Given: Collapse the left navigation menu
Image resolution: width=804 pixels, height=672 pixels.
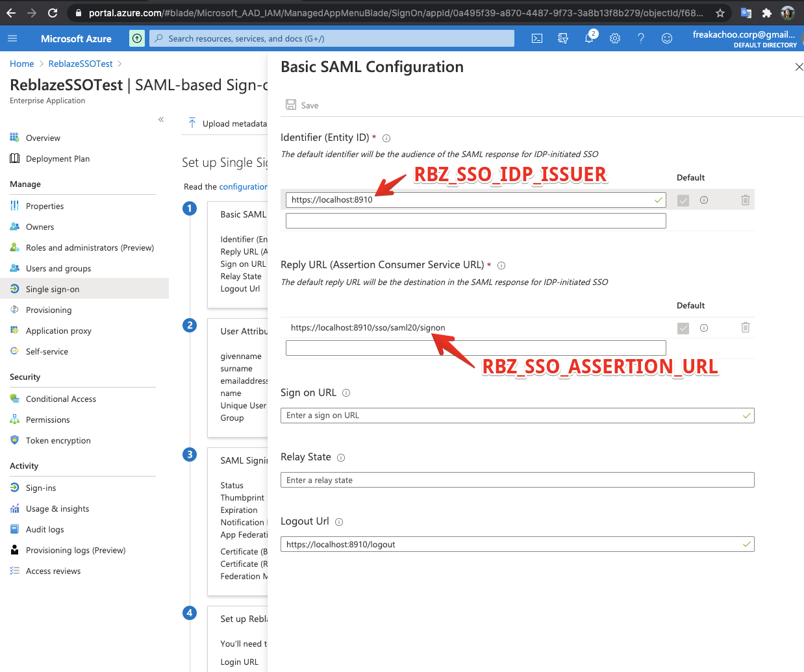Looking at the screenshot, I should (161, 119).
